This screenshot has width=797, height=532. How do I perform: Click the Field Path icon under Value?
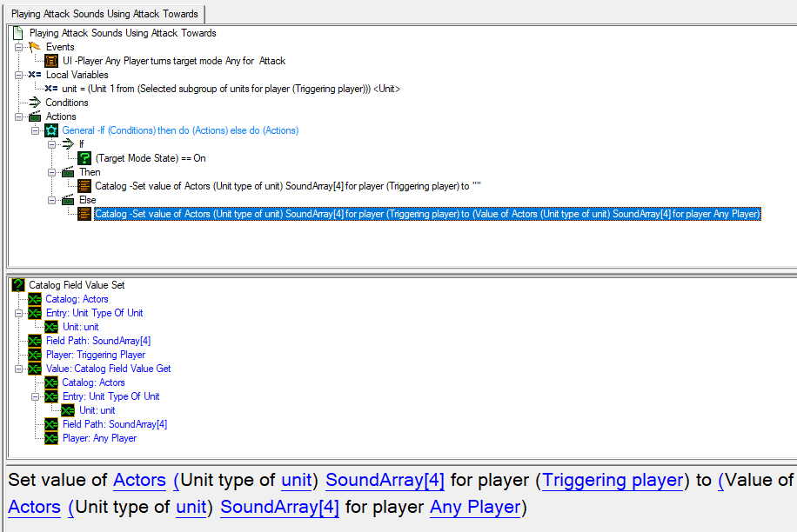coord(50,424)
